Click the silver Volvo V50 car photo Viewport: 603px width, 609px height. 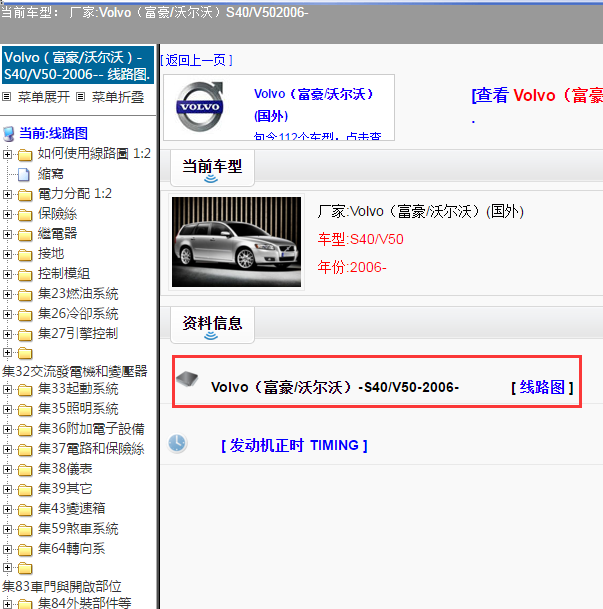pos(236,242)
